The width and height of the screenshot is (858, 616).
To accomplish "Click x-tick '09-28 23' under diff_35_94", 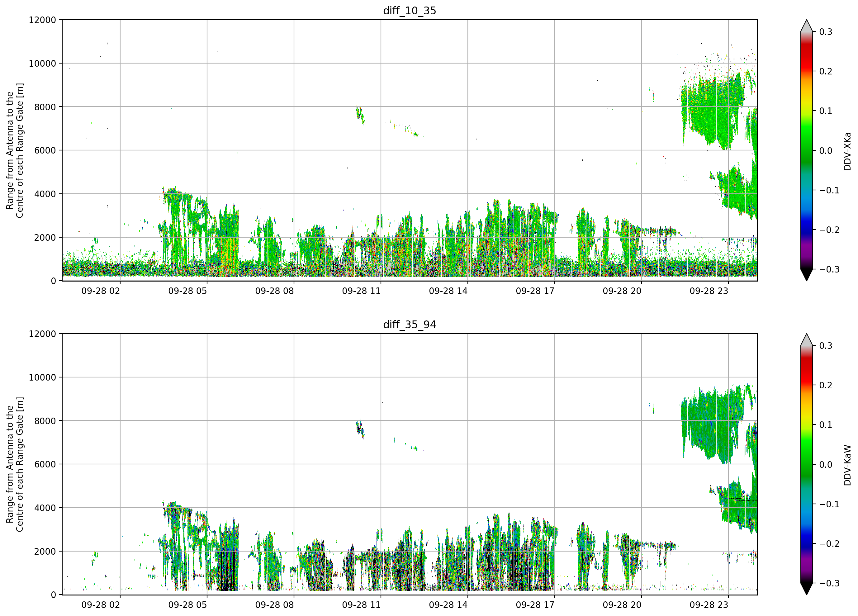I will [709, 605].
